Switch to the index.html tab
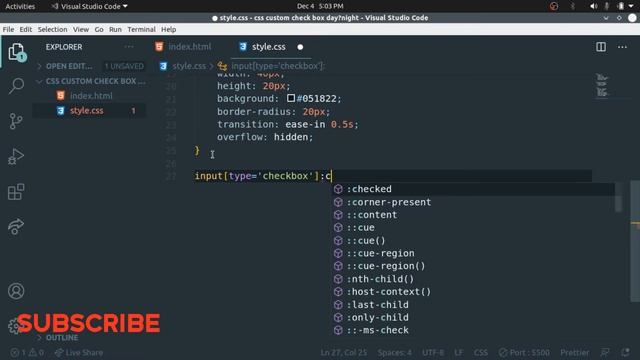This screenshot has height=360, width=640. pyautogui.click(x=183, y=47)
